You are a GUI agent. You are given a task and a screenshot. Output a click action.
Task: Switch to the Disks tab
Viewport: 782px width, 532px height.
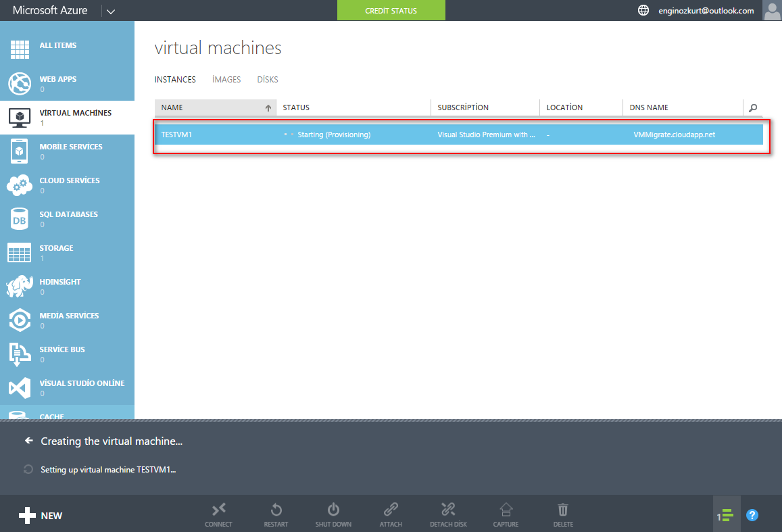point(268,79)
